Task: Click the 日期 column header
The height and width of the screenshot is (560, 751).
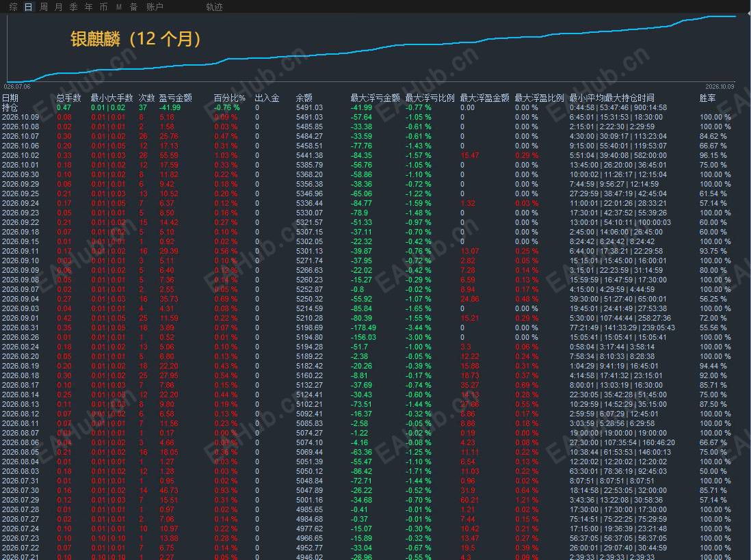Action: coord(10,98)
